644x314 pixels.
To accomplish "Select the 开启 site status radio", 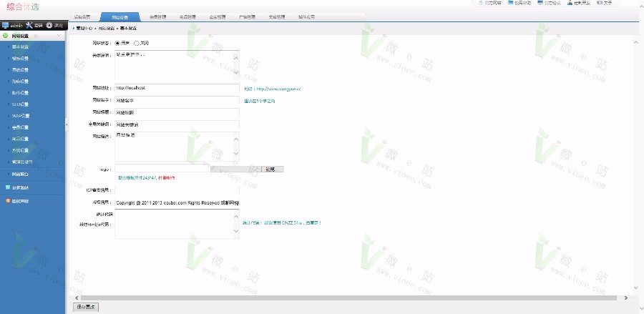I will pos(117,43).
